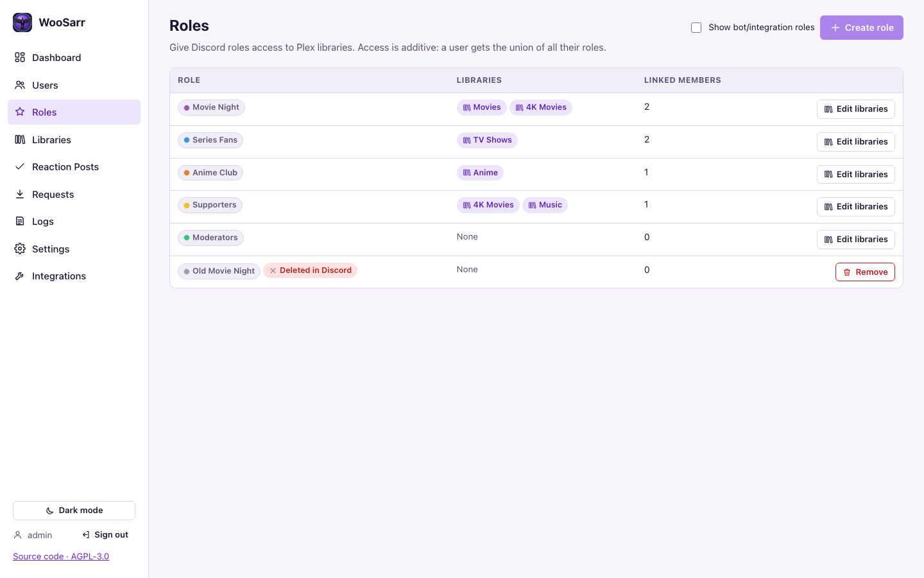Viewport: 924px width, 578px height.
Task: Click the Anime Club role badge
Action: click(x=210, y=173)
